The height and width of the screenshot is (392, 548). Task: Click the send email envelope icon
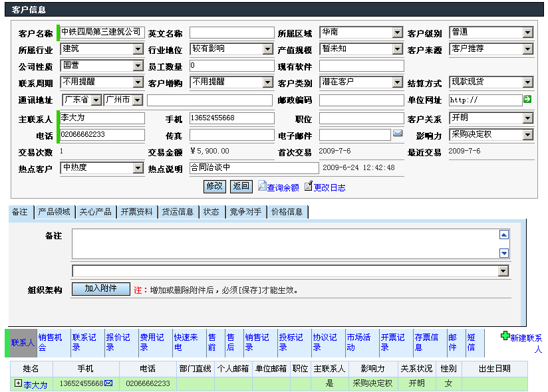coord(398,134)
